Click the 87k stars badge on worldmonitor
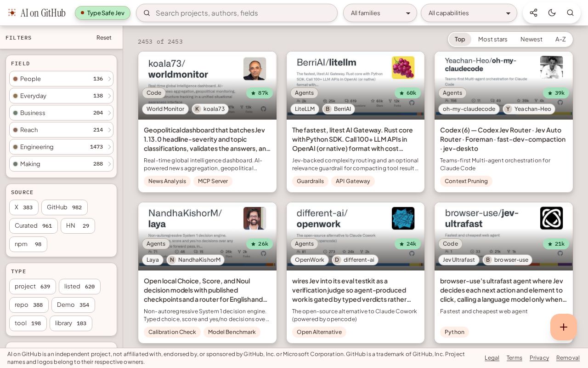The width and height of the screenshot is (588, 368). [260, 93]
